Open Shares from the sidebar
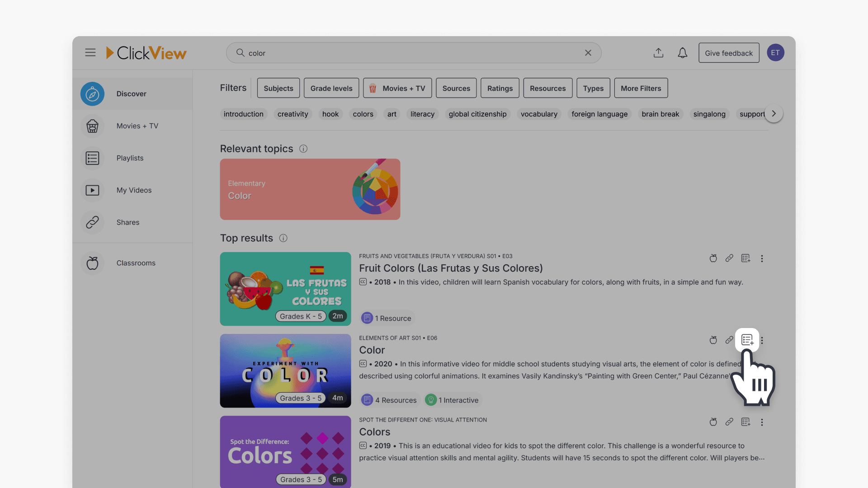The height and width of the screenshot is (488, 868). click(x=127, y=222)
